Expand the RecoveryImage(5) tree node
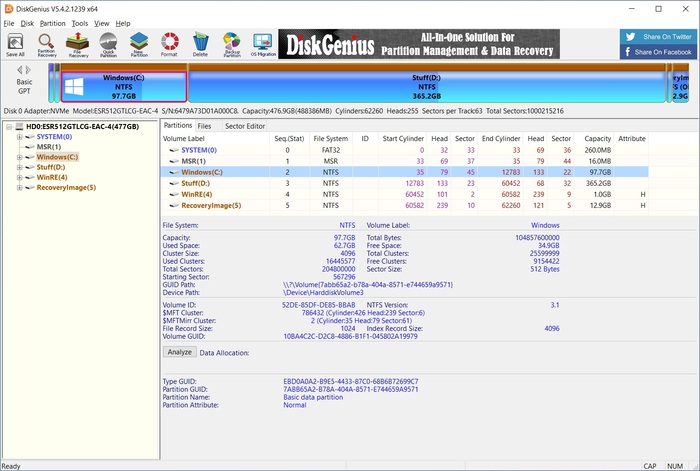Viewport: 700px width, 471px height. 20,188
